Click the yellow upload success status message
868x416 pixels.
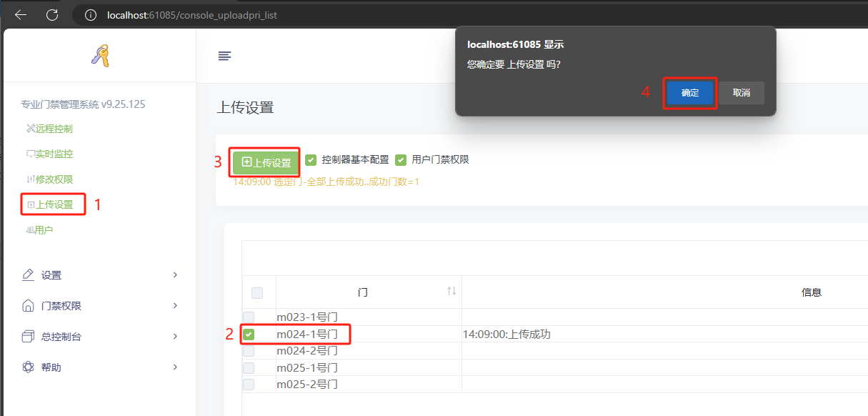(326, 182)
